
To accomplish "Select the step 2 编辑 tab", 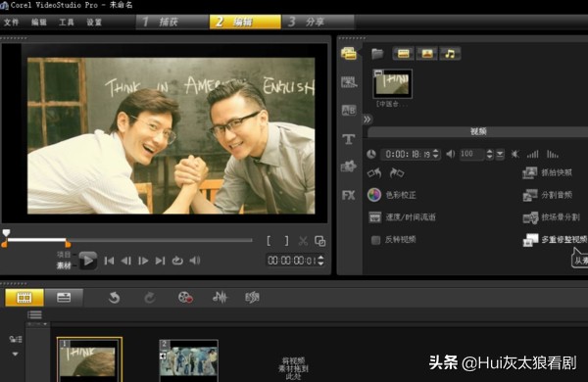I will 245,22.
